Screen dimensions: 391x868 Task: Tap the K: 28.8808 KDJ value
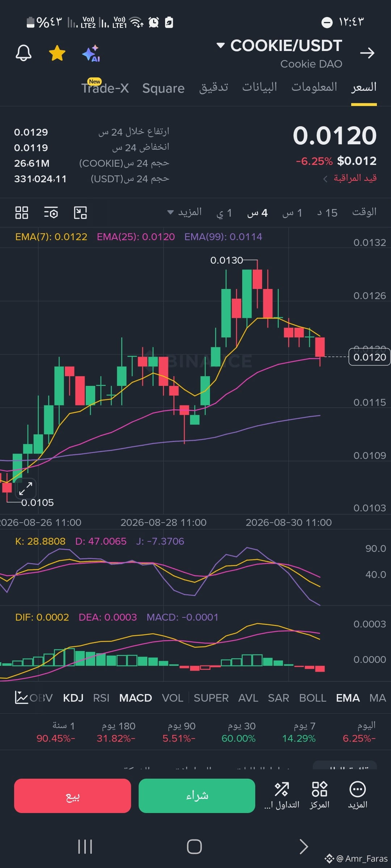[x=40, y=541]
